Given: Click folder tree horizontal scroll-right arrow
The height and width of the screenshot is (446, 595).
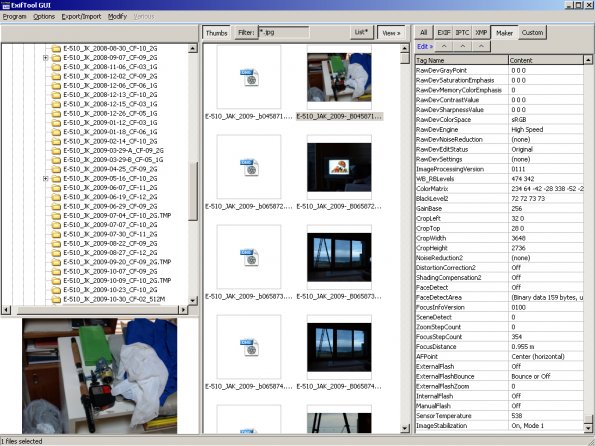Looking at the screenshot, I should click(x=183, y=310).
